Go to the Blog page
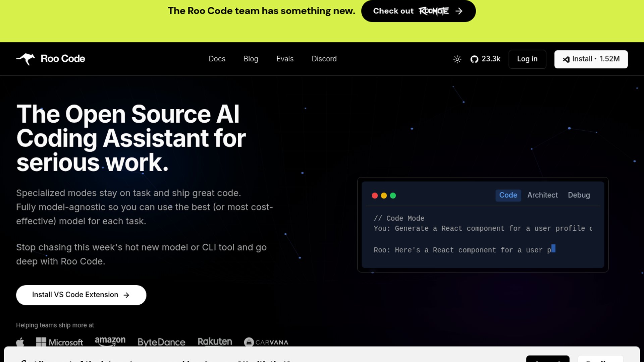Screen dimensions: 644x362 pyautogui.click(x=251, y=59)
